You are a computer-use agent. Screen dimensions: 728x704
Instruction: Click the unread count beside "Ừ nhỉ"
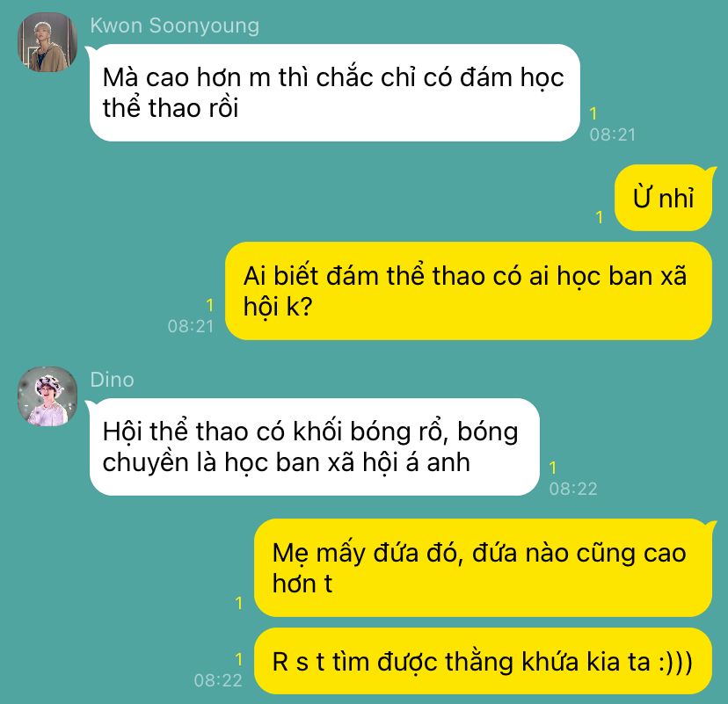pos(600,217)
